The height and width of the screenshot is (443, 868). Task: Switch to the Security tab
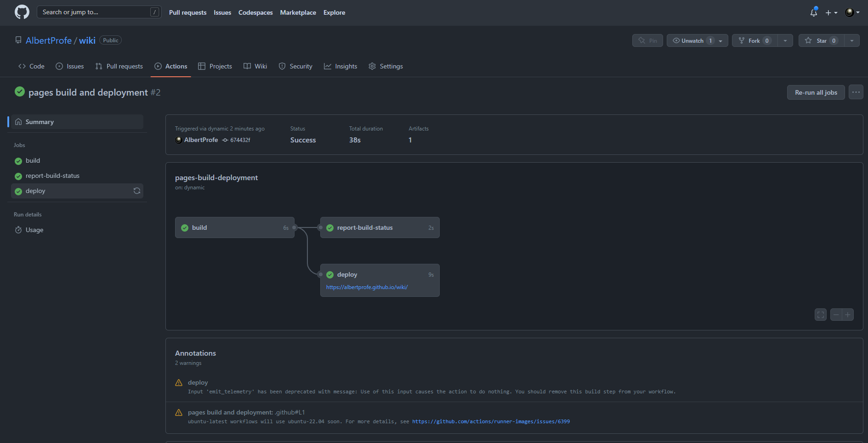(295, 66)
